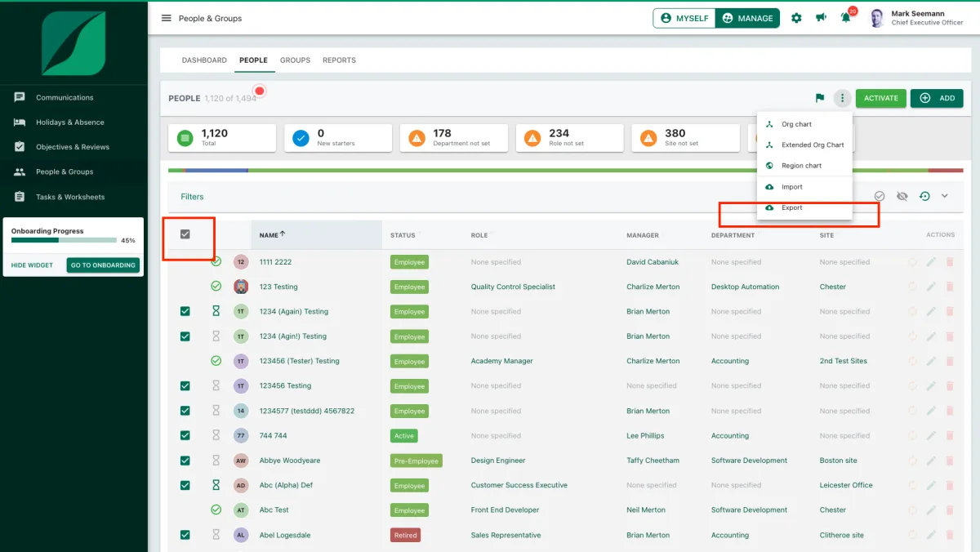980x552 pixels.
Task: Sort by the SITE column header
Action: pos(827,235)
